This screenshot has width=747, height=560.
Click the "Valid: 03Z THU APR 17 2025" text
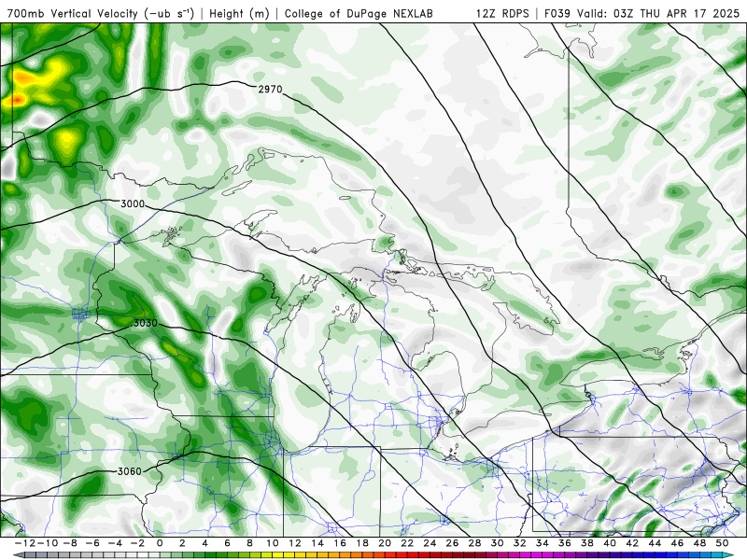[x=658, y=13]
